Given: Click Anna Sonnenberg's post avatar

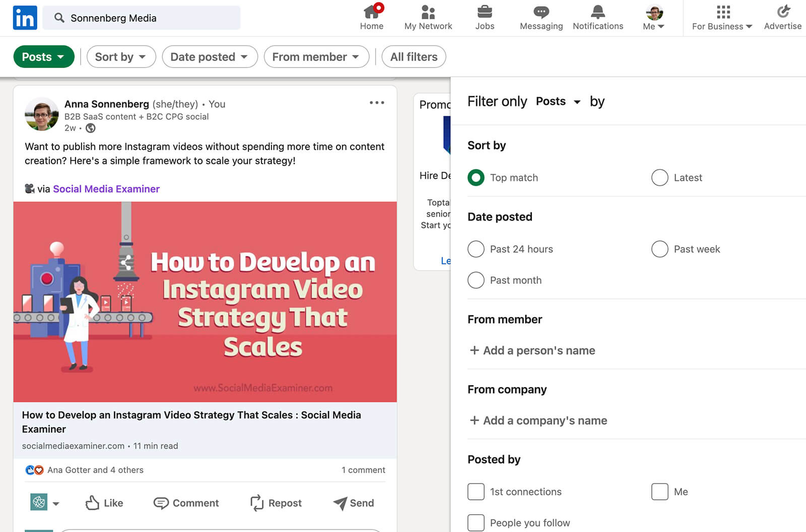Looking at the screenshot, I should [x=41, y=114].
